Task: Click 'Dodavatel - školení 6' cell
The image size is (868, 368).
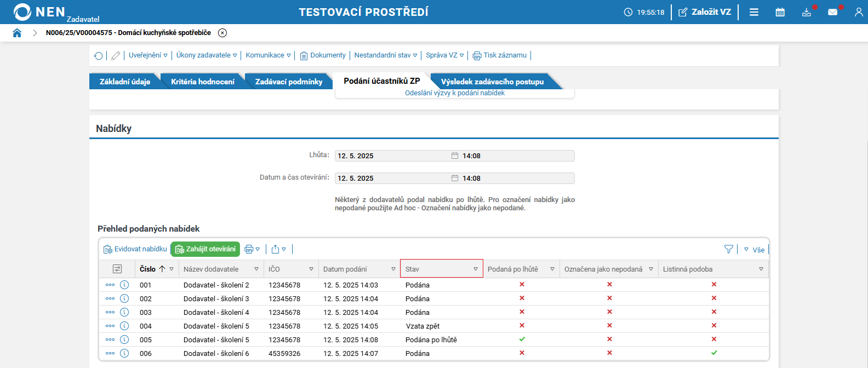Action: 216,353
